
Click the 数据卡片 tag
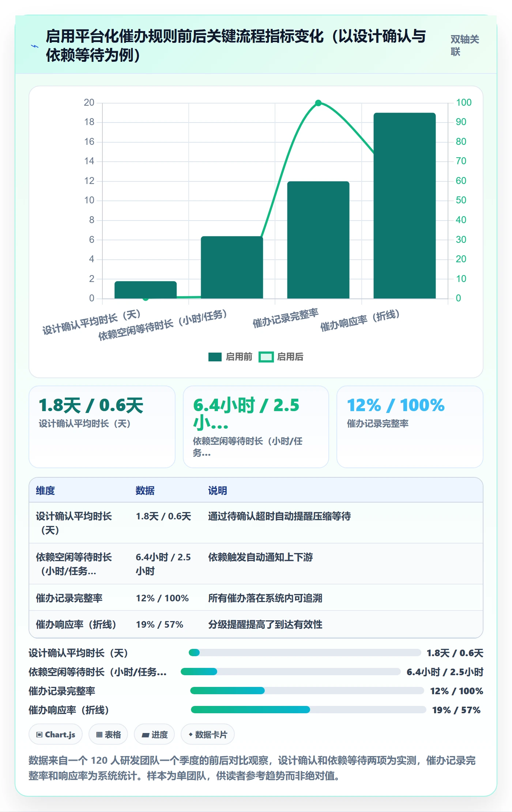208,734
